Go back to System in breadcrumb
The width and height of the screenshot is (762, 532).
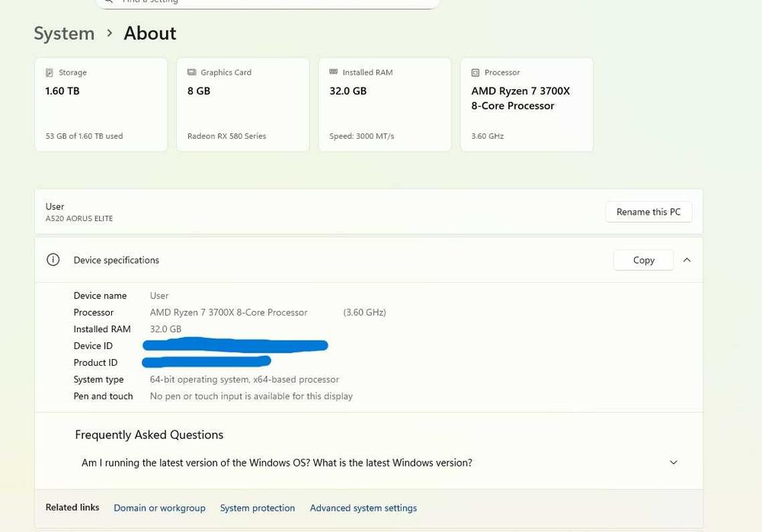tap(64, 34)
